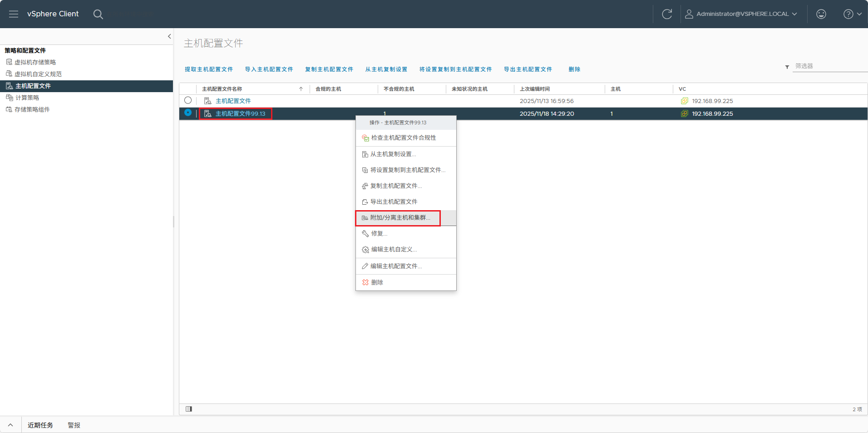Open the vSphere hamburger menu
Screen dimensions: 868x433
pos(14,14)
